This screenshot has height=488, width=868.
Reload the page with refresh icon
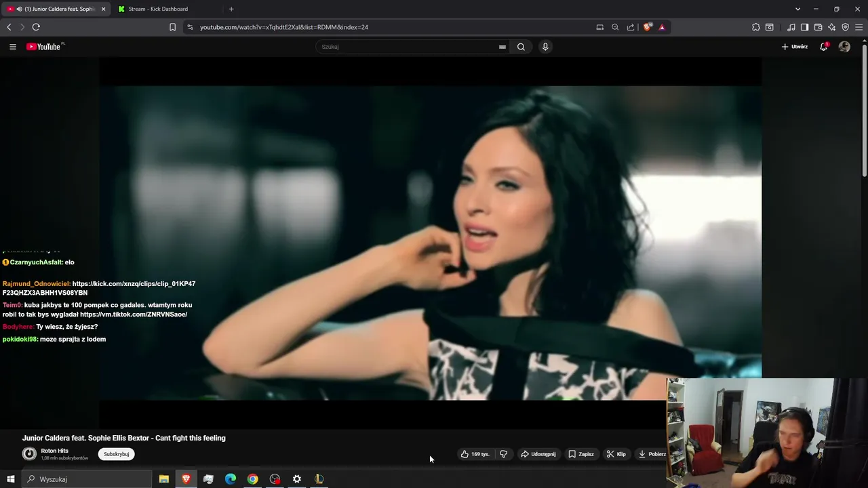click(x=36, y=27)
